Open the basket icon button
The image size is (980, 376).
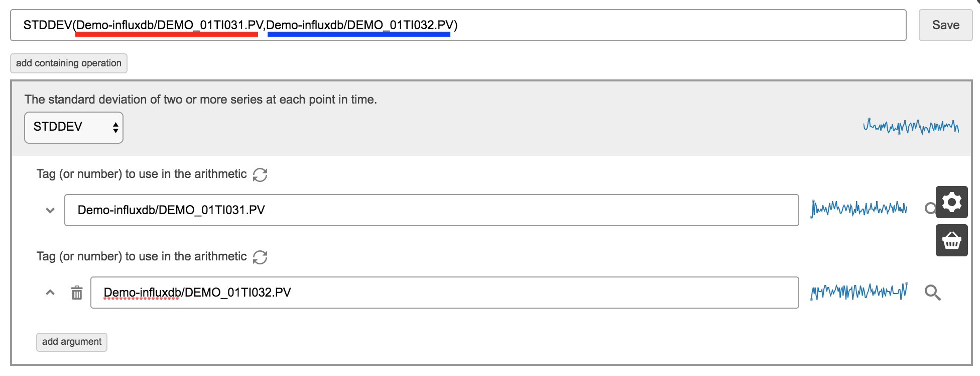(951, 240)
